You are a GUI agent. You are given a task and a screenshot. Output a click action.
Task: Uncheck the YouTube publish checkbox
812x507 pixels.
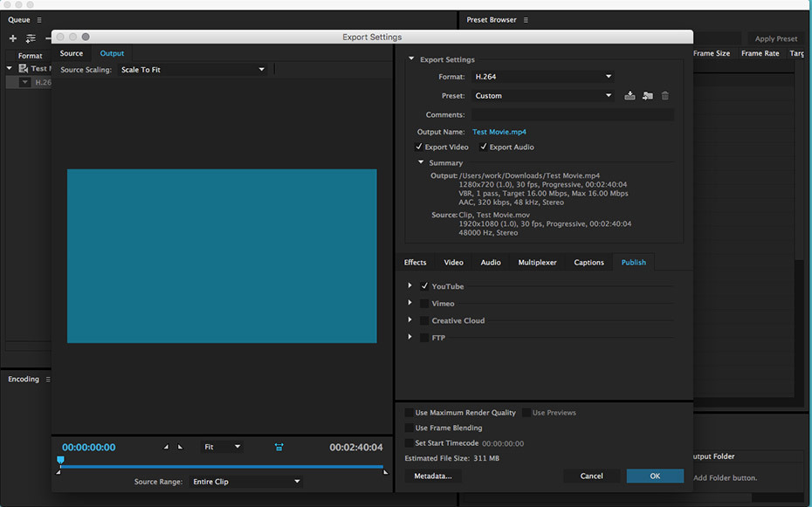tap(424, 286)
